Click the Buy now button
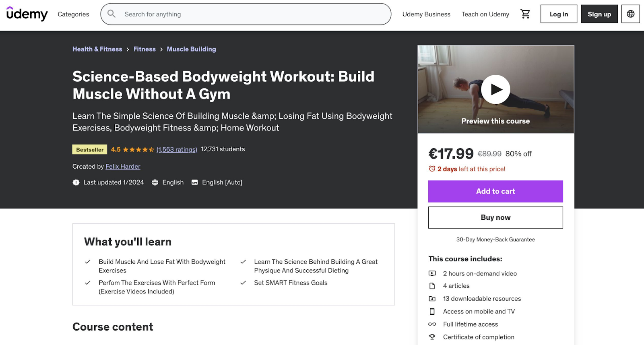Viewport: 644px width, 345px height. tap(495, 217)
